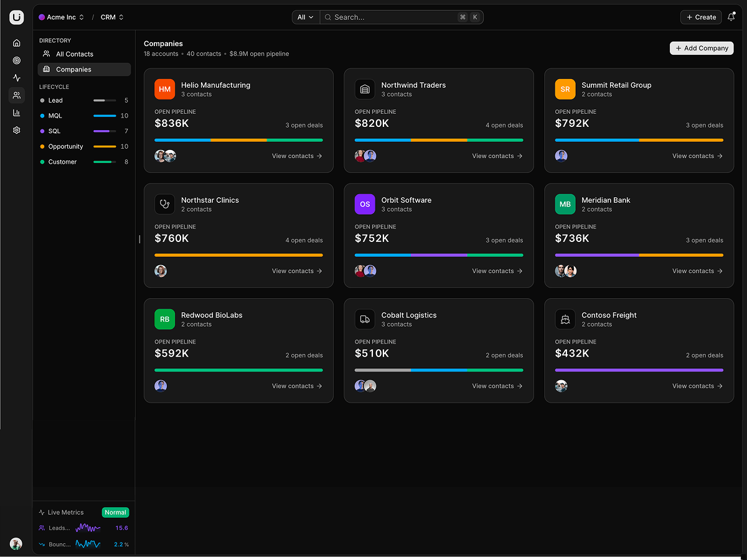The width and height of the screenshot is (747, 560).
Task: Expand the Acme Inc workspace switcher
Action: (x=62, y=17)
